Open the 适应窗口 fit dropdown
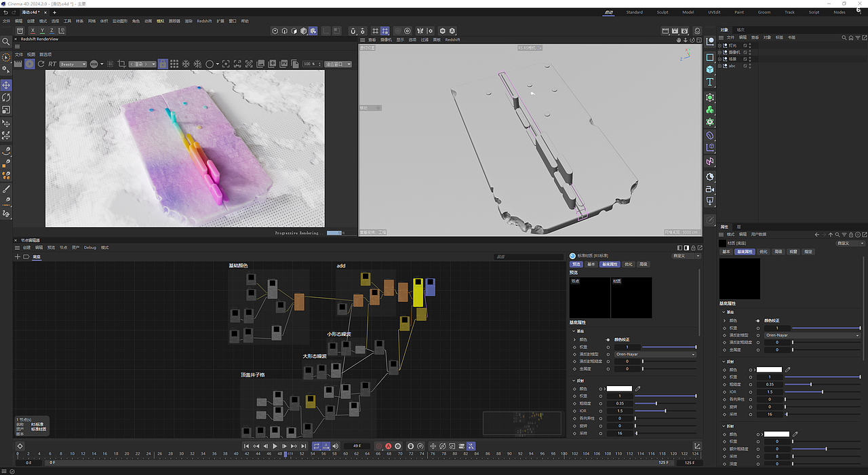The height and width of the screenshot is (475, 868). pyautogui.click(x=338, y=64)
